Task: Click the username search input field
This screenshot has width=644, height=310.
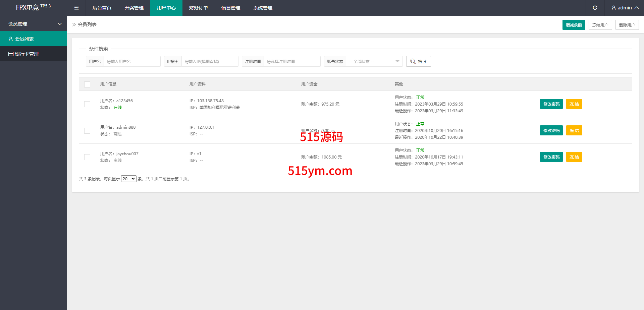Action: 132,61
